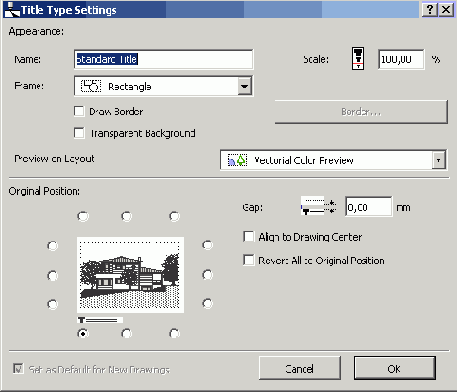Click the Appearance section label
457x392 pixels.
click(36, 31)
